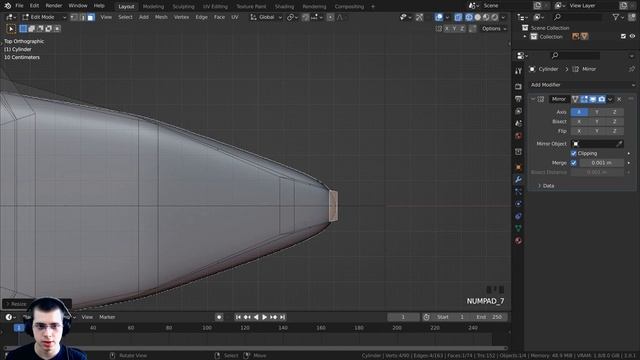Play the animation forward

click(264, 317)
